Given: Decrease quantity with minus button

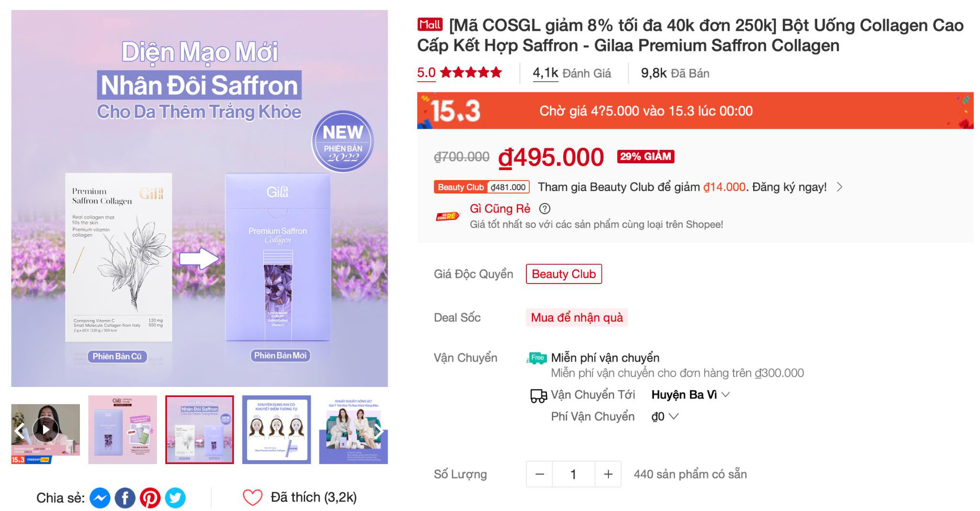Looking at the screenshot, I should (x=539, y=474).
